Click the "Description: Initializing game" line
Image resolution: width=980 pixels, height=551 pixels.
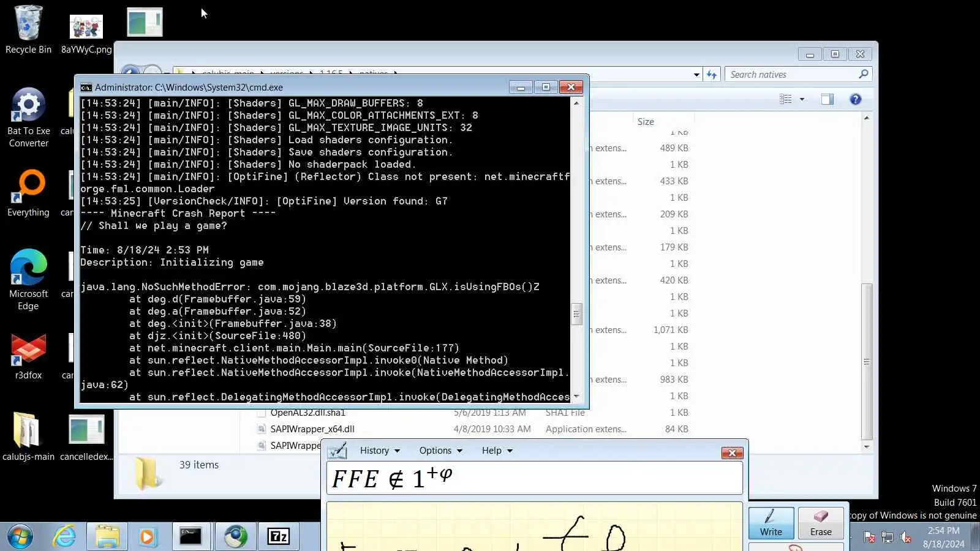click(172, 262)
